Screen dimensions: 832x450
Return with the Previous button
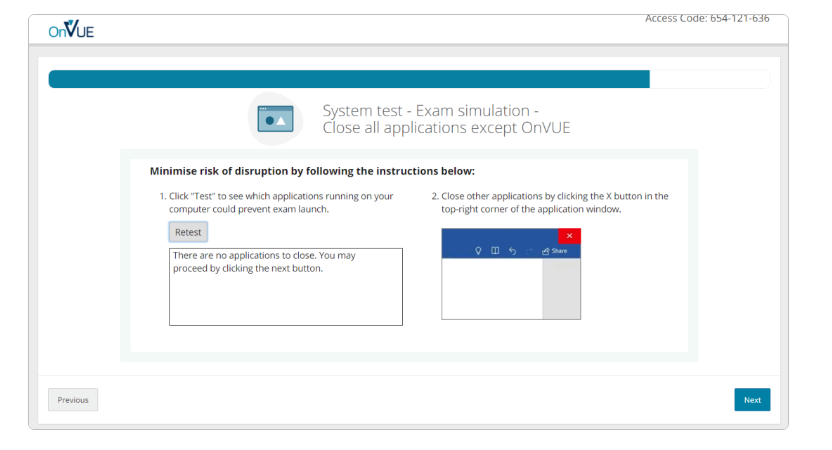tap(73, 400)
